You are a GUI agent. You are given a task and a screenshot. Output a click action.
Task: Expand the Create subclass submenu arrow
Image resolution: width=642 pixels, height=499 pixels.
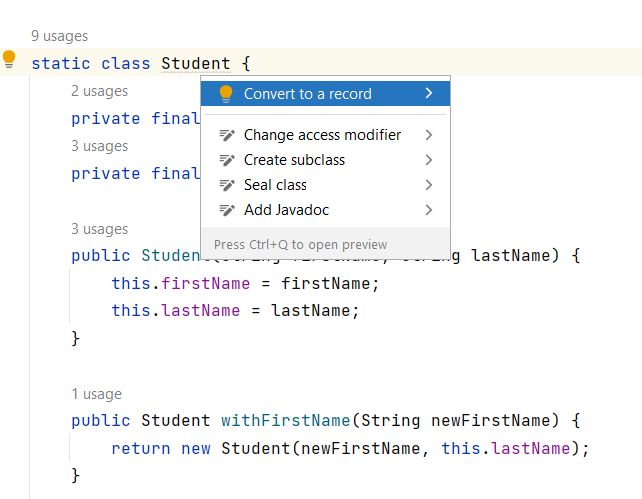tap(429, 160)
